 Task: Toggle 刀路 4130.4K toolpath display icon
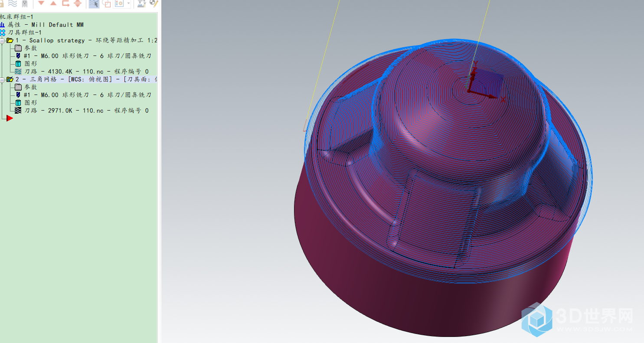(x=18, y=72)
